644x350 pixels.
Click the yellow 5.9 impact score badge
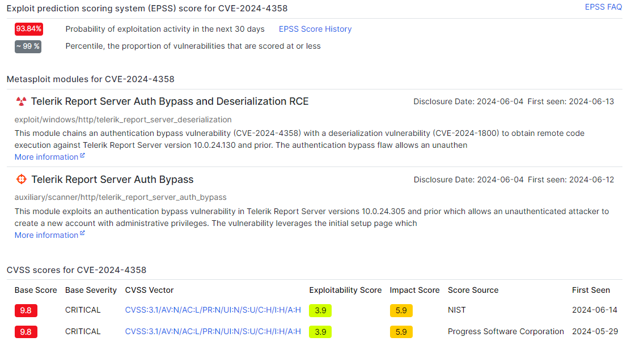click(x=401, y=310)
